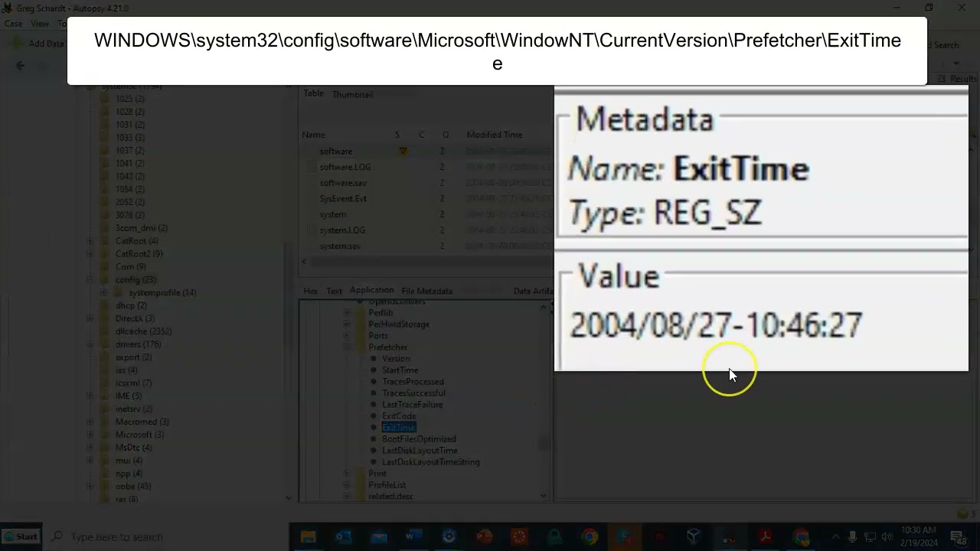Screen dimensions: 980x551
Task: Open Google Chrome from the taskbar
Action: (590, 537)
